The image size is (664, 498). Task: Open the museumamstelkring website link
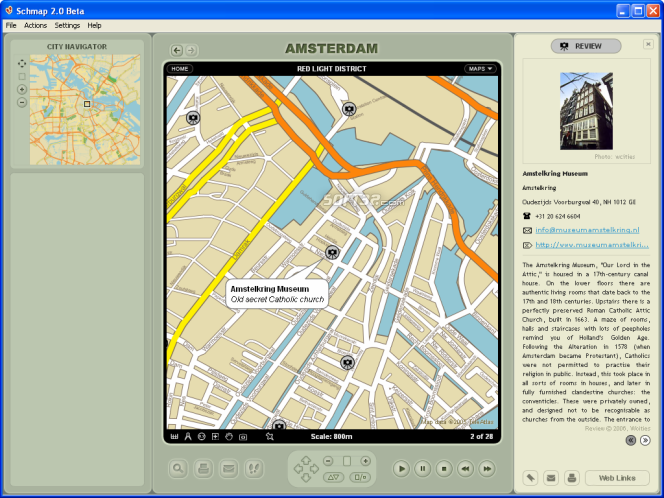592,245
